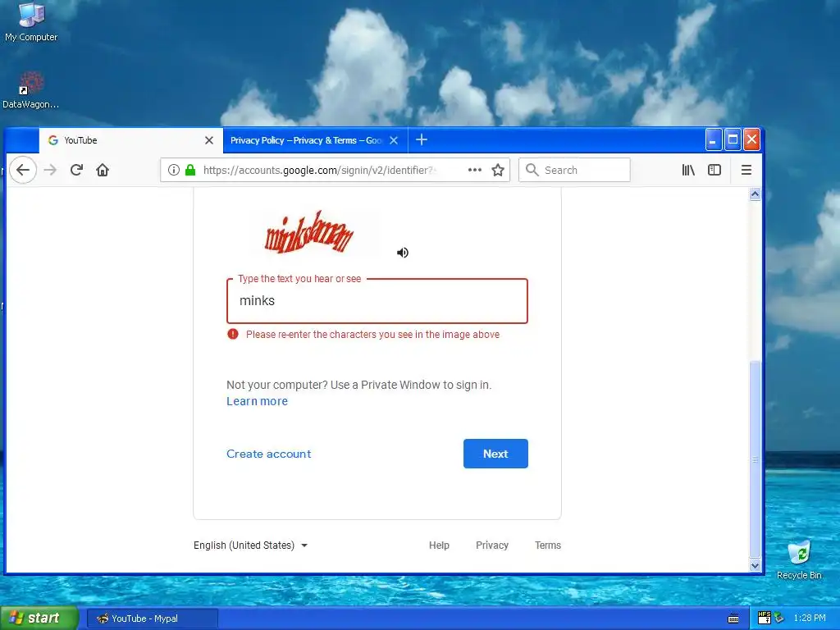Play audio captcha via speaker icon
The width and height of the screenshot is (840, 630).
(x=402, y=253)
